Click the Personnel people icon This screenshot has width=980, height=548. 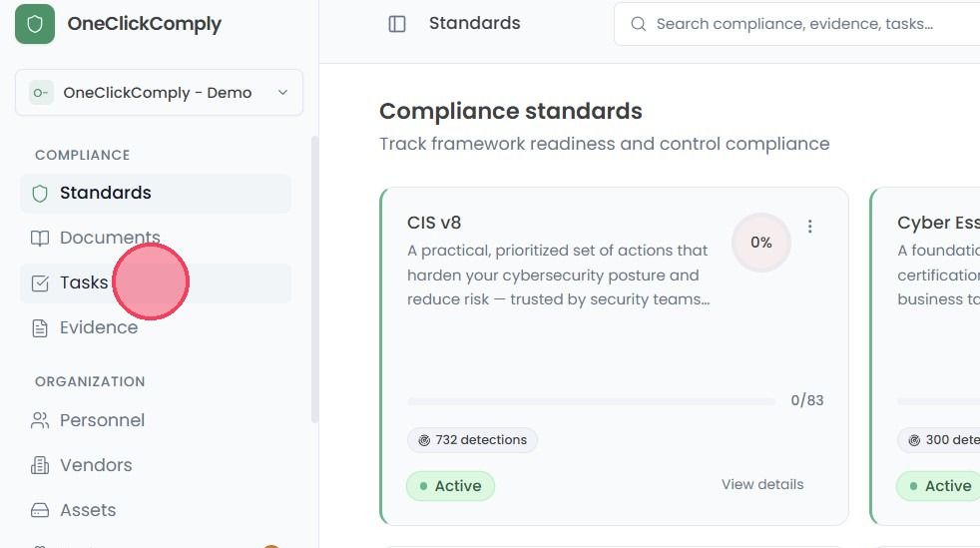click(x=40, y=420)
